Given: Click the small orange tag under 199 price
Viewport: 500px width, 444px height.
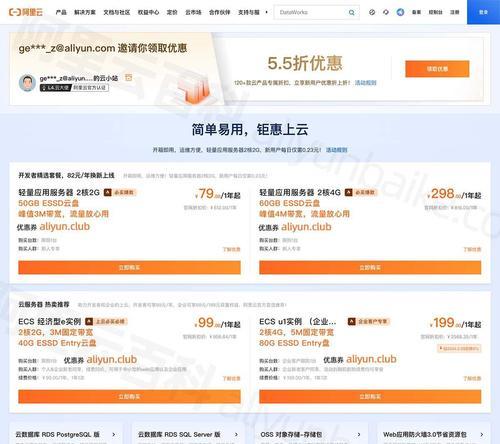Looking at the screenshot, I should coord(459,348).
